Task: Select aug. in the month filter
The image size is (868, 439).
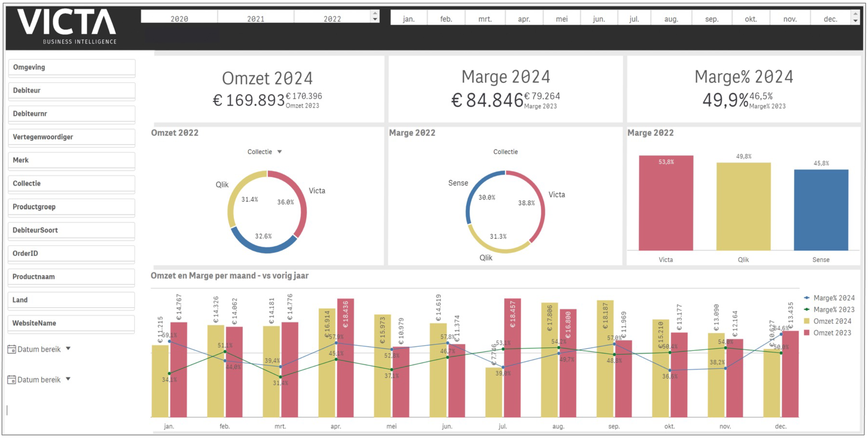Action: [x=671, y=18]
